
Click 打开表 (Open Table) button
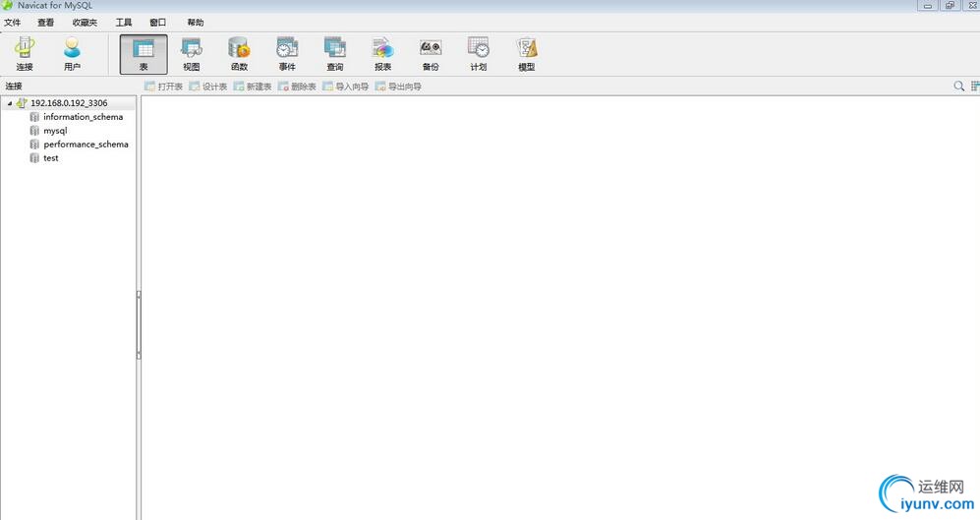164,87
